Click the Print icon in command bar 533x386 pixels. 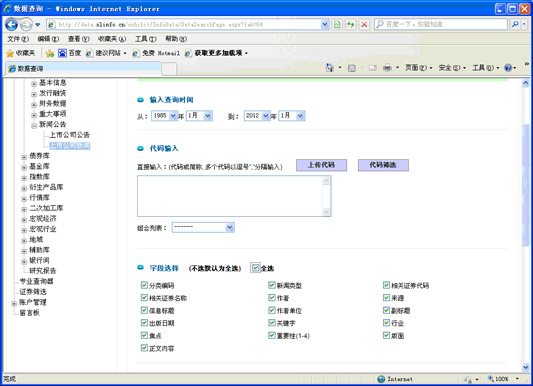pos(387,68)
